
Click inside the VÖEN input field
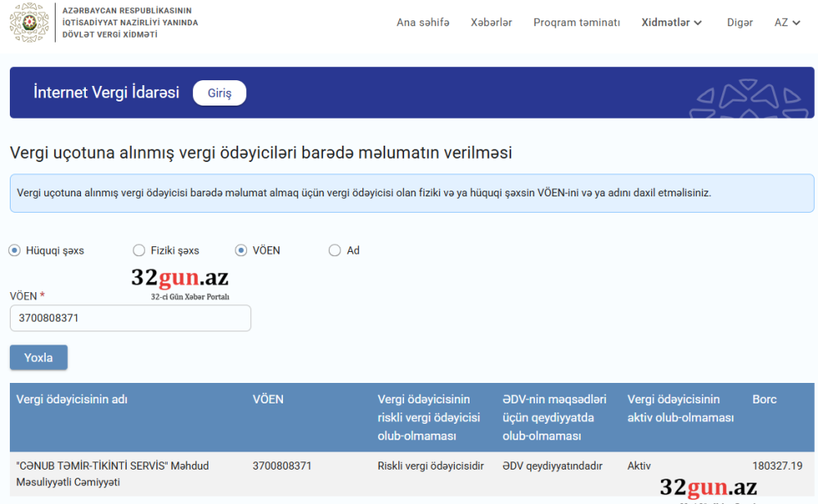129,318
